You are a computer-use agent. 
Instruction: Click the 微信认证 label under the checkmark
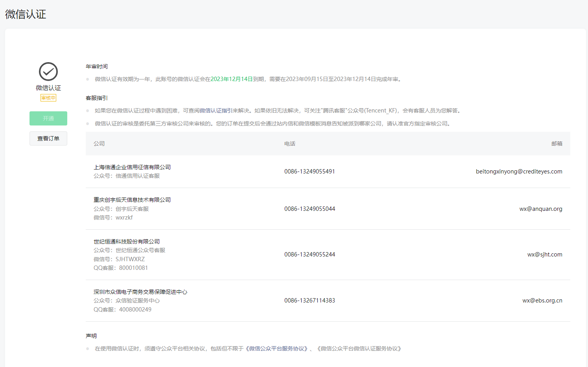click(48, 88)
